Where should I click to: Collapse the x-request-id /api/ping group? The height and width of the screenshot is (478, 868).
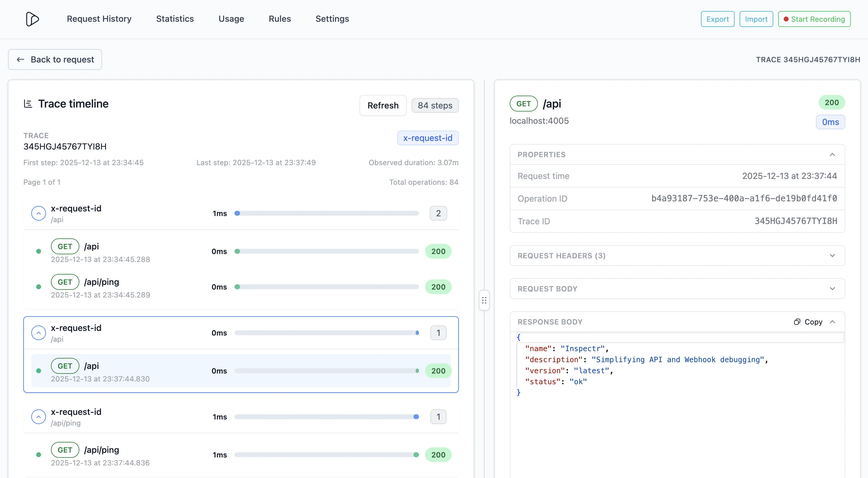click(x=38, y=417)
